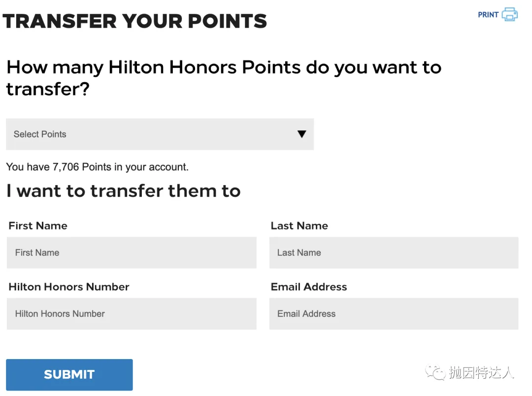Click the PRINT text link
The image size is (532, 396).
pyautogui.click(x=488, y=15)
